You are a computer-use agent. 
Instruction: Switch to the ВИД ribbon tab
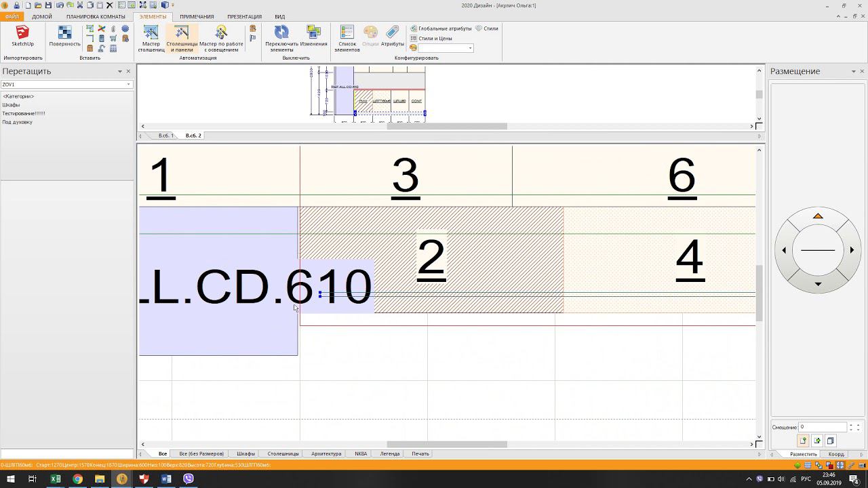pyautogui.click(x=279, y=16)
